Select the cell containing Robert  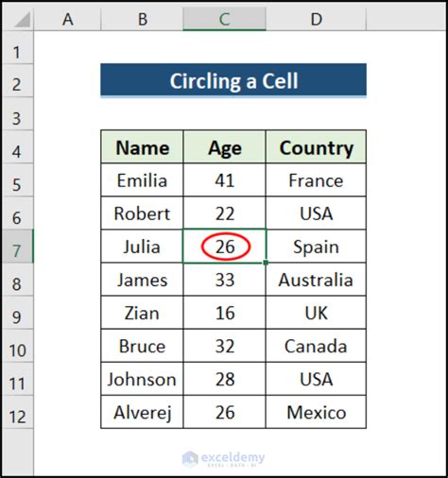tap(142, 213)
